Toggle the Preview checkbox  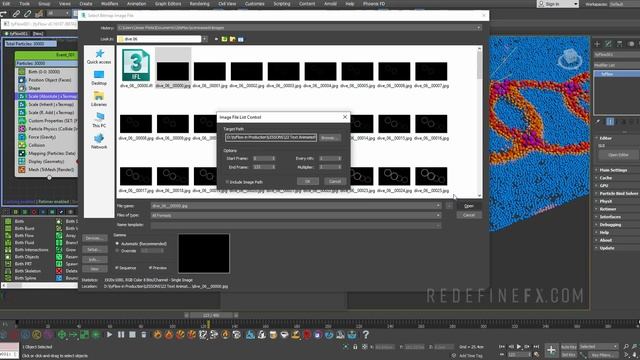click(150, 268)
